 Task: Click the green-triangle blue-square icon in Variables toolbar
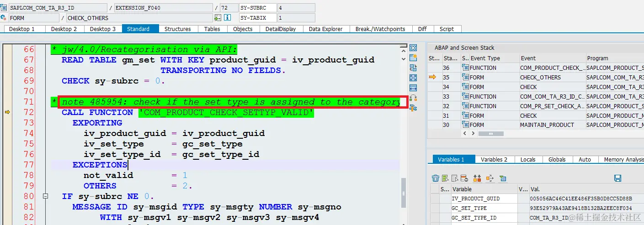pyautogui.click(x=503, y=178)
